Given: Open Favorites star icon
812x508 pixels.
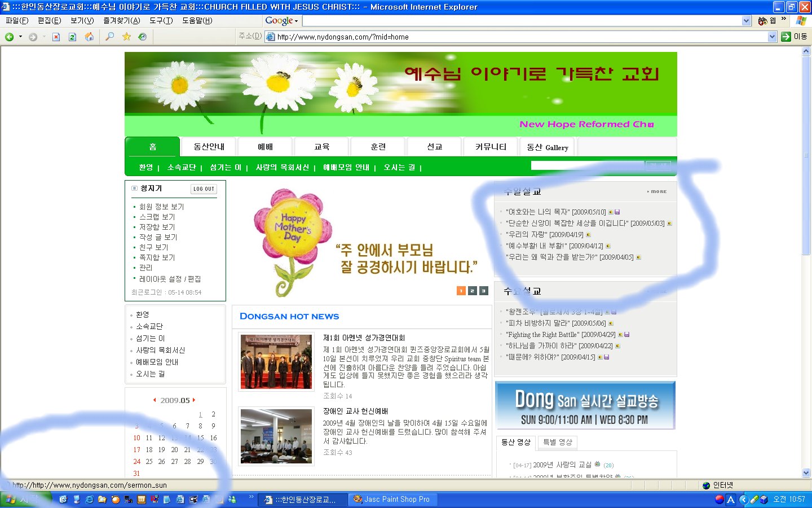Looking at the screenshot, I should [126, 37].
